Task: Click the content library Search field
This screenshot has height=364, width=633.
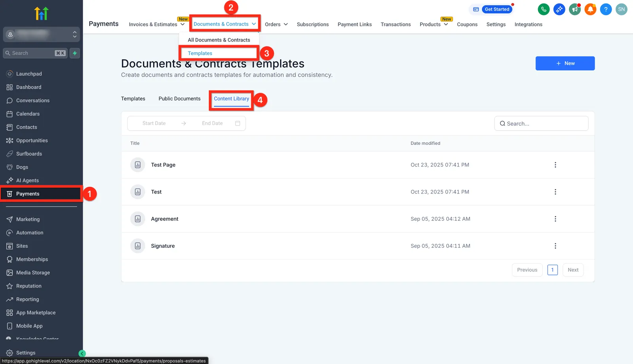Action: [541, 123]
